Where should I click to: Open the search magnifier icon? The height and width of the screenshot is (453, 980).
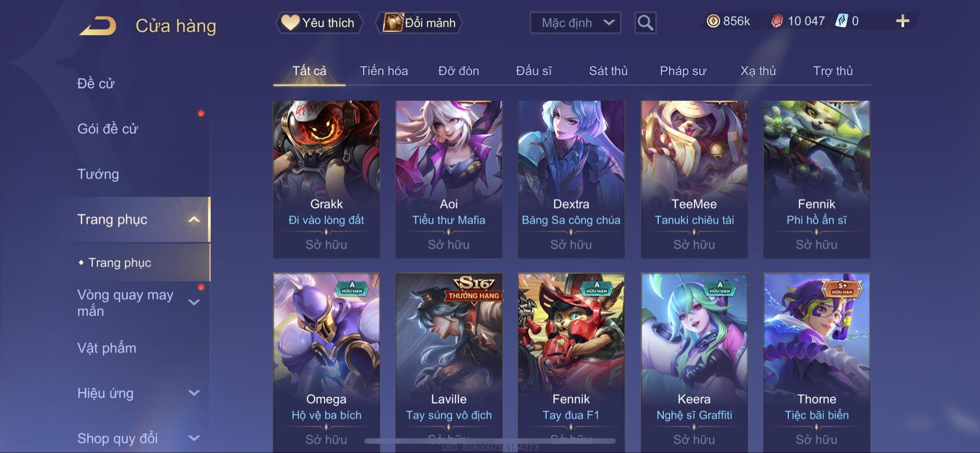[x=645, y=22]
